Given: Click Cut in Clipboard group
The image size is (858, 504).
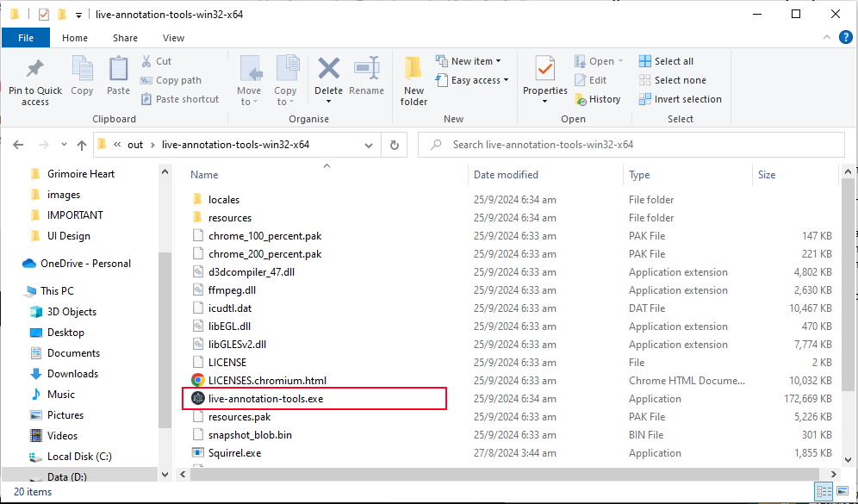Looking at the screenshot, I should click(x=157, y=61).
